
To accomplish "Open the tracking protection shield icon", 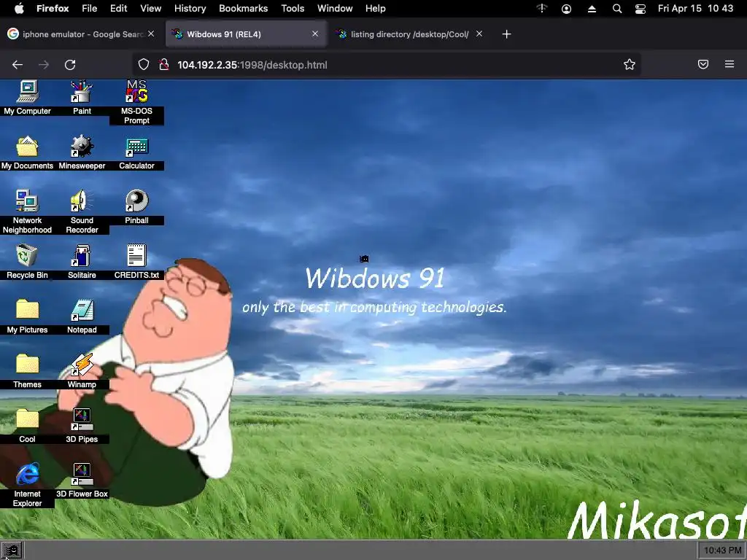I will pos(144,64).
